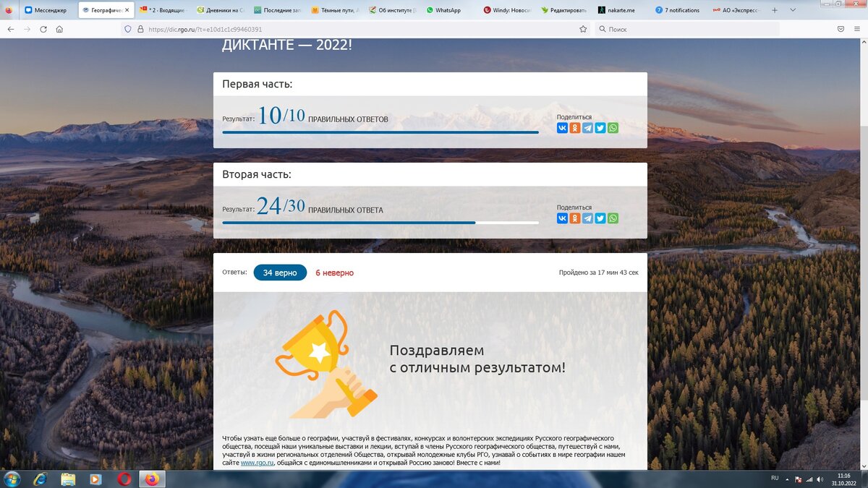This screenshot has height=488, width=868.
Task: Show the 6 неверно answers
Action: 335,273
